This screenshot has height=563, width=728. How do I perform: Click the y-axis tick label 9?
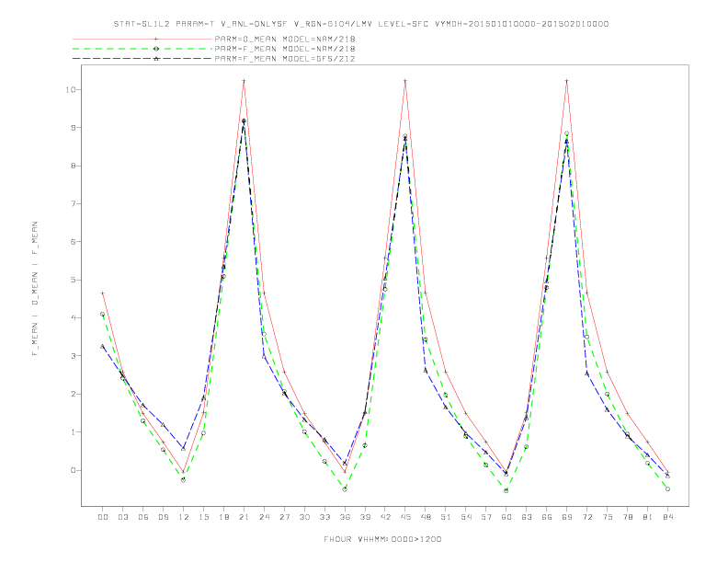[x=74, y=128]
